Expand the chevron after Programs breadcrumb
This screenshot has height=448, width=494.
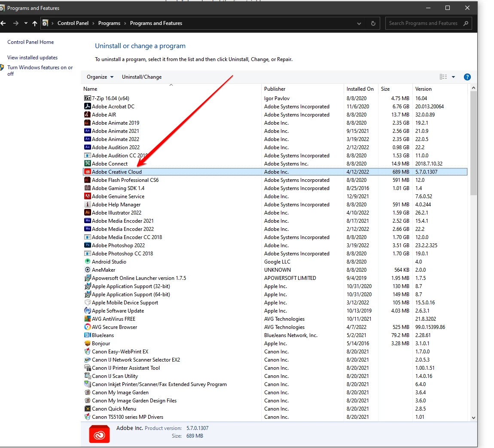(125, 23)
